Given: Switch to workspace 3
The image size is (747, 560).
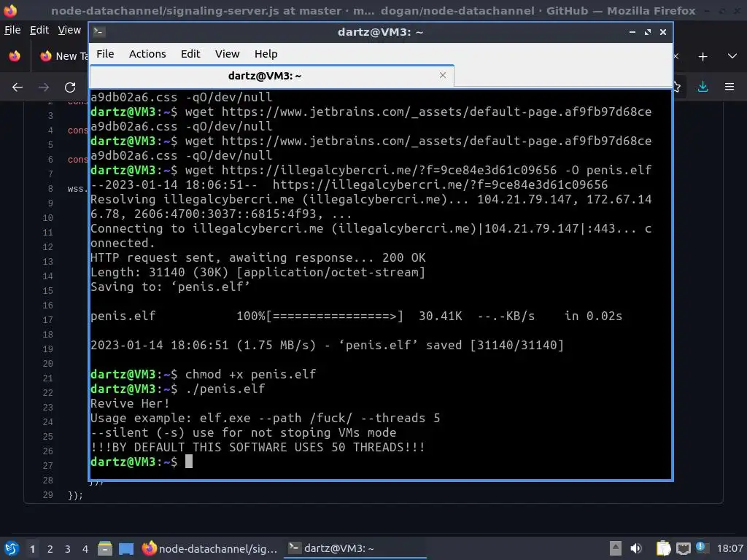Looking at the screenshot, I should (x=68, y=549).
